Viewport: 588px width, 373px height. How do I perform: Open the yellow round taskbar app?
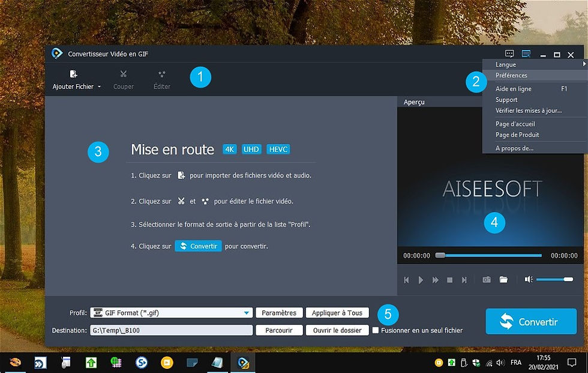(x=167, y=363)
